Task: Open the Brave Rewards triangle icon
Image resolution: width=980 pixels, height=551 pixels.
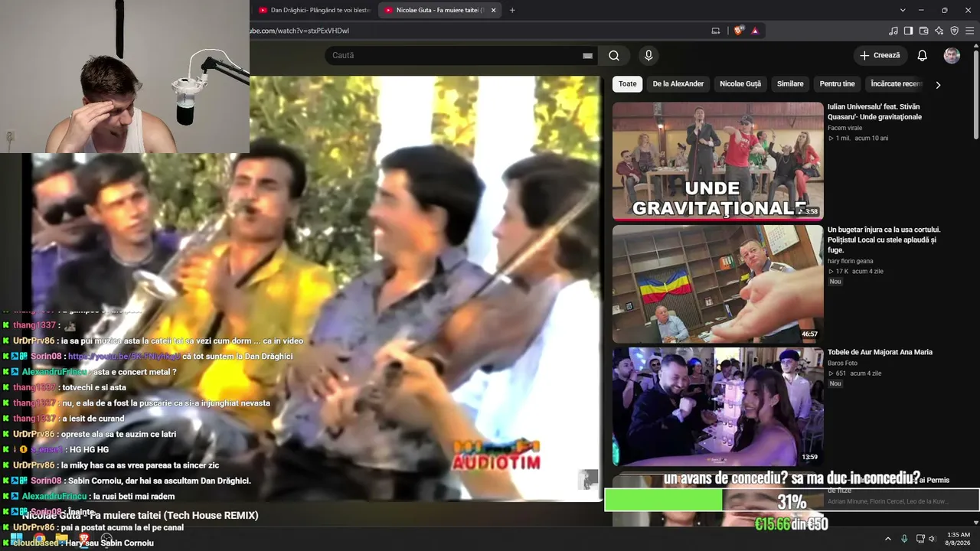Action: point(755,31)
